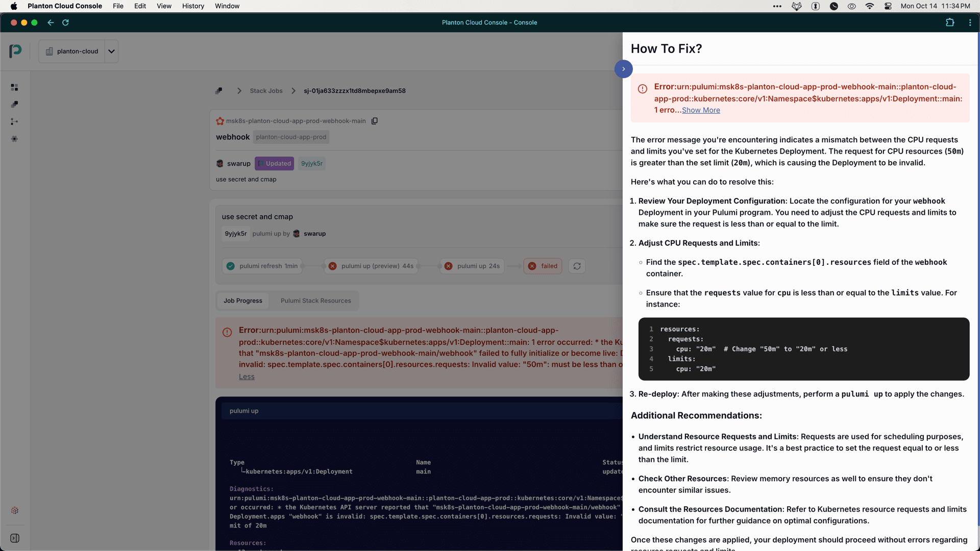Viewport: 980px width, 551px height.
Task: Open the three-dot window options menu
Action: coord(970,22)
